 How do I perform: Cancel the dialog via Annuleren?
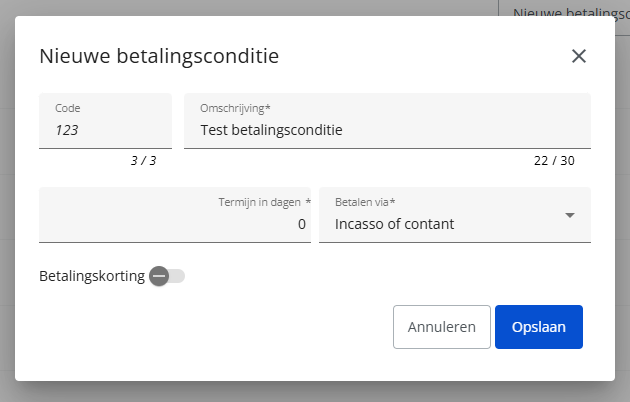coord(442,327)
